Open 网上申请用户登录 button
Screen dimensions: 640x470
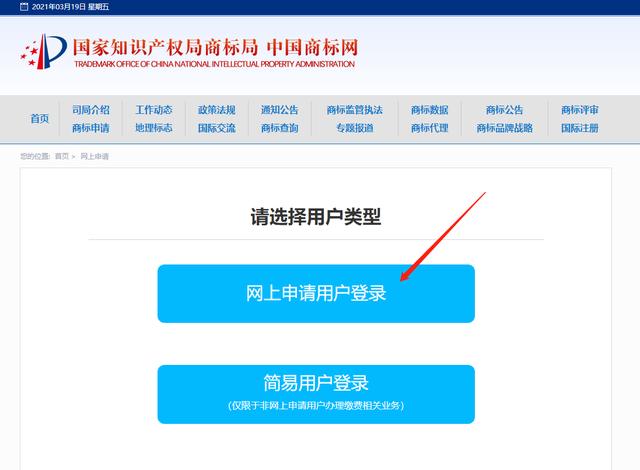[316, 293]
